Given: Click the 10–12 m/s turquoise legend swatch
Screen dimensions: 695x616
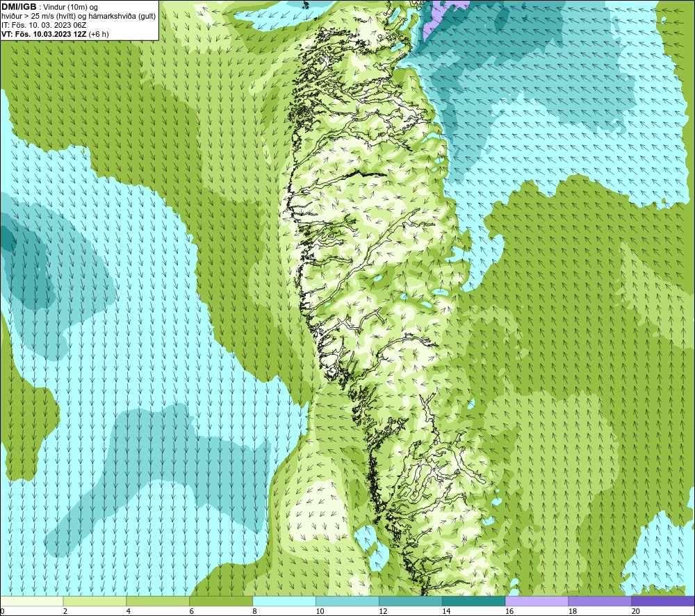Looking at the screenshot, I should [347, 601].
